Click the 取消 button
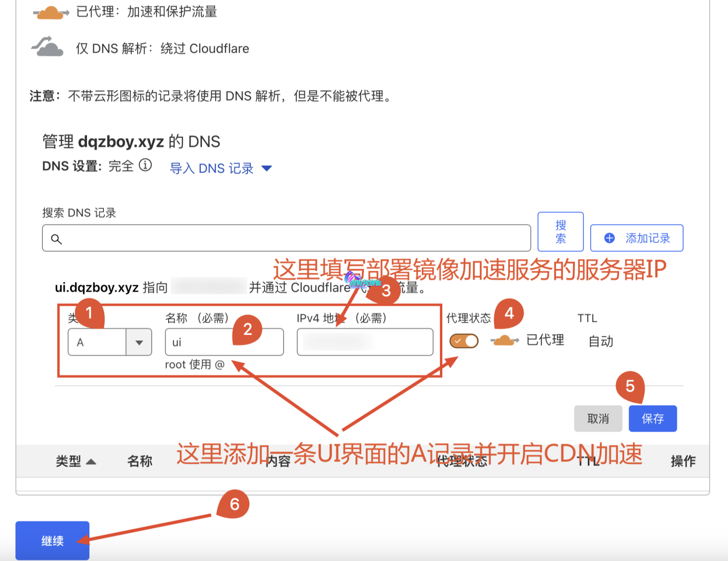Viewport: 728px width, 561px height. 598,418
